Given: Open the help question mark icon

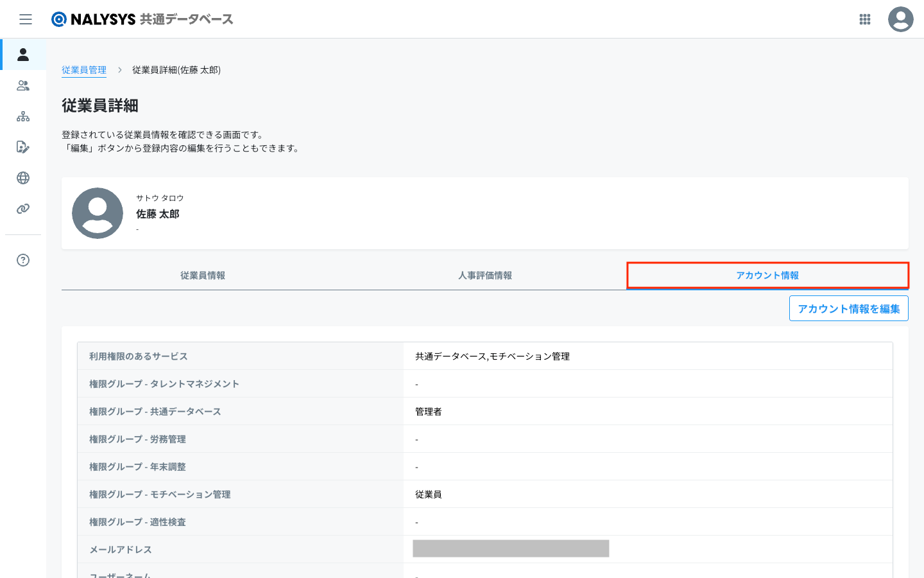Looking at the screenshot, I should (23, 260).
